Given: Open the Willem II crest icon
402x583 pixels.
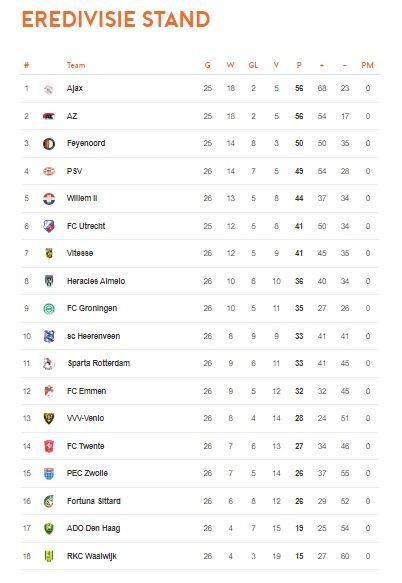Looking at the screenshot, I should pyautogui.click(x=49, y=199).
